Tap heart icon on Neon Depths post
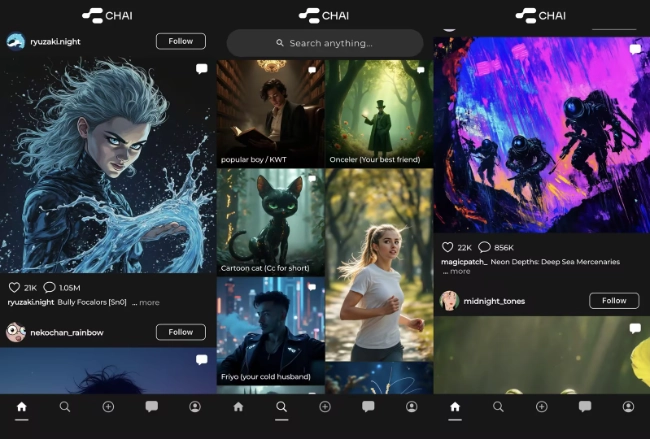Viewport: 650px width, 439px height. (447, 247)
